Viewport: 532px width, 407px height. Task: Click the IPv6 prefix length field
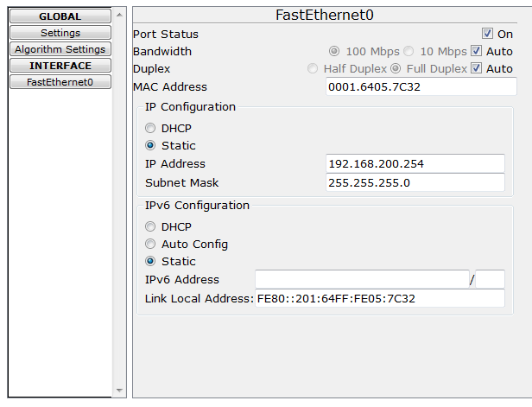click(x=491, y=279)
